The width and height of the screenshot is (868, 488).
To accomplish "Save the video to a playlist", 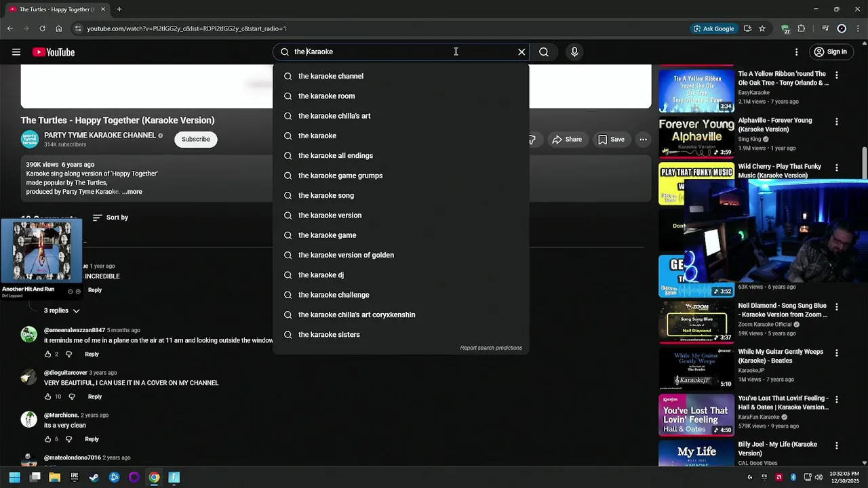I will tap(611, 140).
